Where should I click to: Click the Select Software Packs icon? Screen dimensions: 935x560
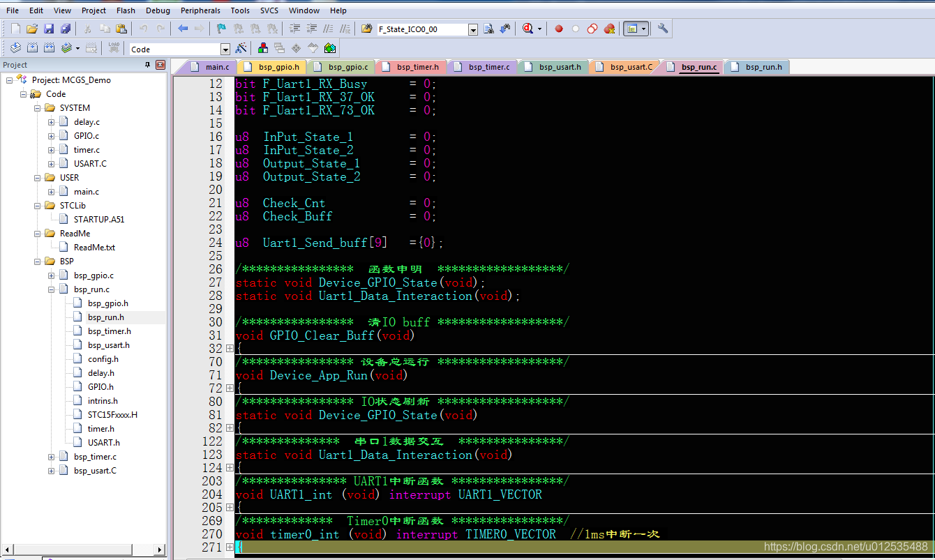[313, 48]
